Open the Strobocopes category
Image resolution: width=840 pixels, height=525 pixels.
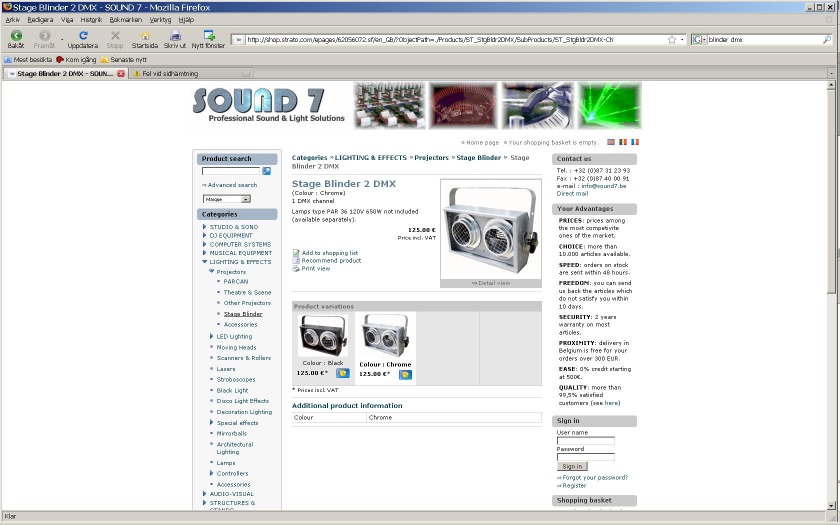pos(236,379)
